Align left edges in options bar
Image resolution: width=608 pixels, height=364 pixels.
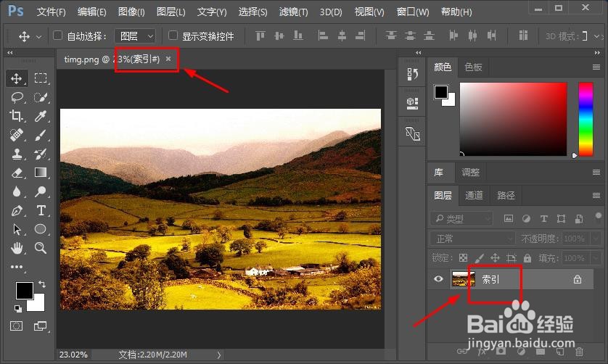click(323, 36)
